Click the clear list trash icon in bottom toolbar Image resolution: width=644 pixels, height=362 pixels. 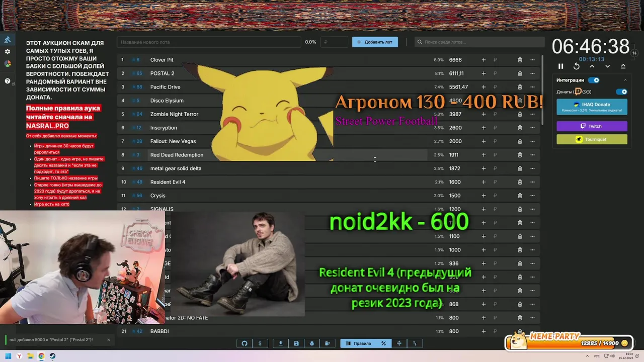pyautogui.click(x=328, y=343)
